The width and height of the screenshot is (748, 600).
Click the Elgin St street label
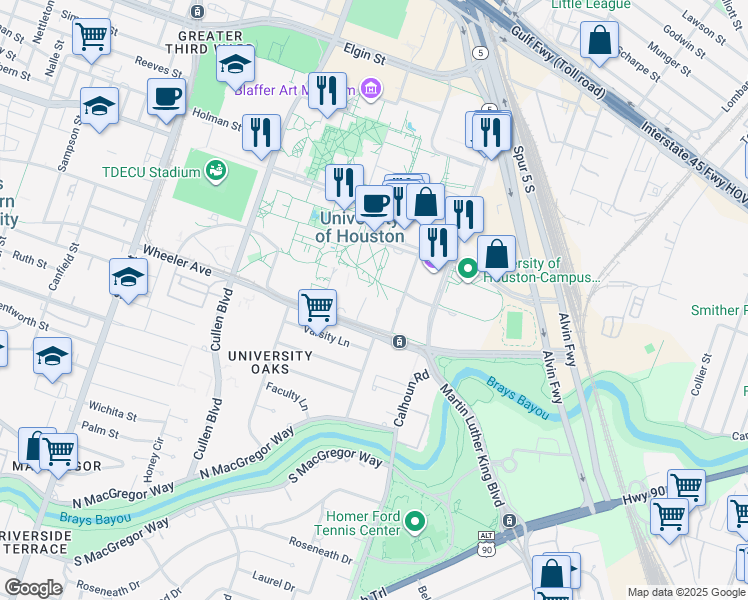click(x=364, y=53)
